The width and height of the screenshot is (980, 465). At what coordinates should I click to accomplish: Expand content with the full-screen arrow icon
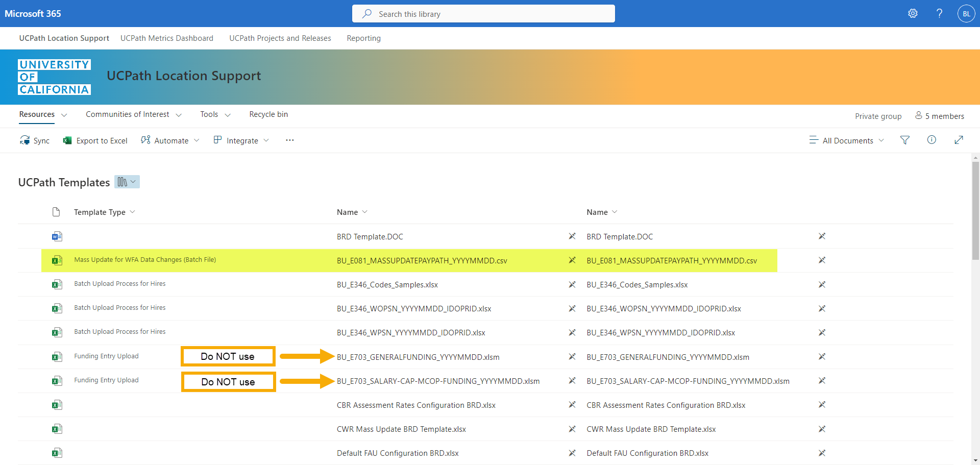959,140
